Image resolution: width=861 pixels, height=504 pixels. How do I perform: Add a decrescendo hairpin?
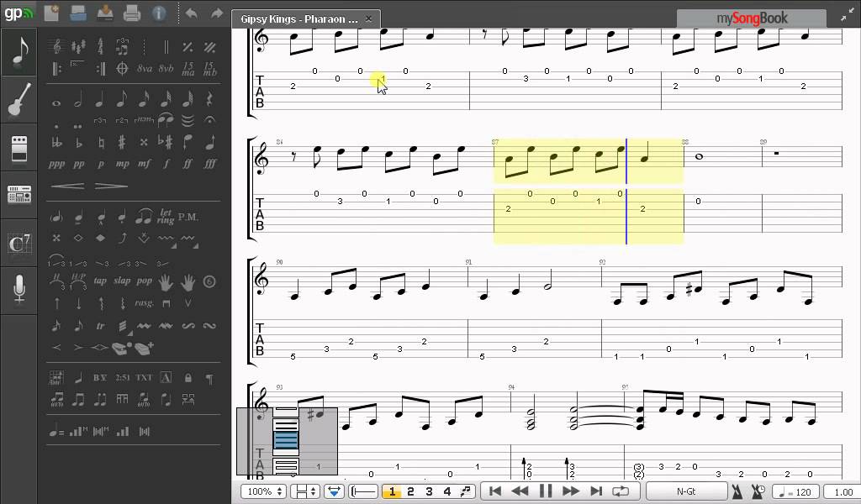[111, 186]
